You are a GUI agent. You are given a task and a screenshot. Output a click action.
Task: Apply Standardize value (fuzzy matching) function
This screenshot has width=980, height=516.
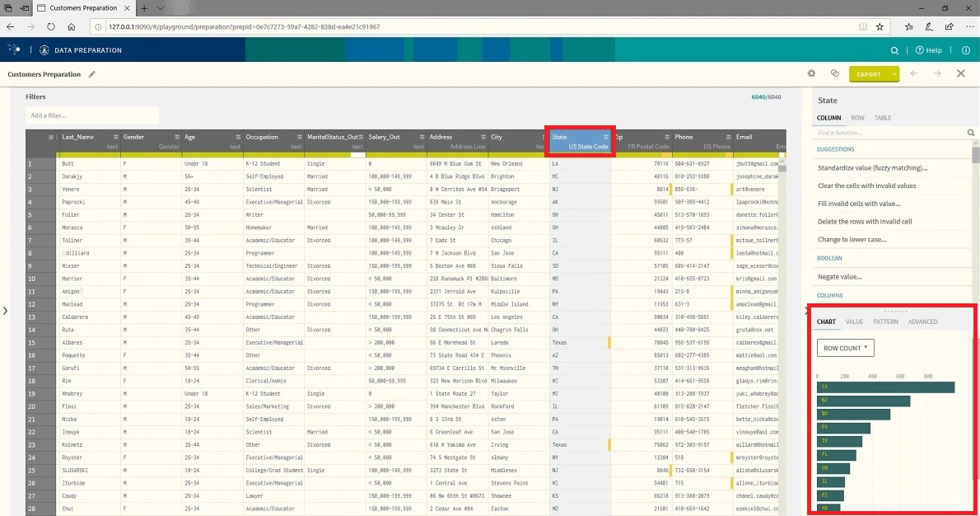click(x=872, y=167)
